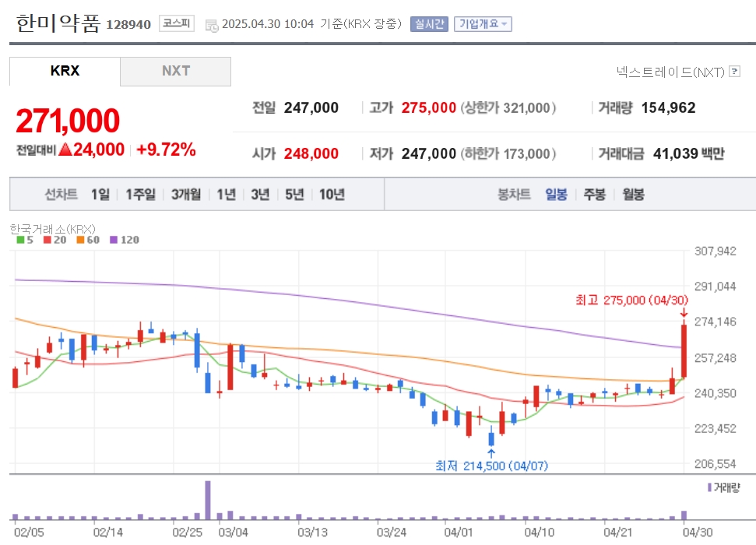Click the 전일 value 247,000

311,107
